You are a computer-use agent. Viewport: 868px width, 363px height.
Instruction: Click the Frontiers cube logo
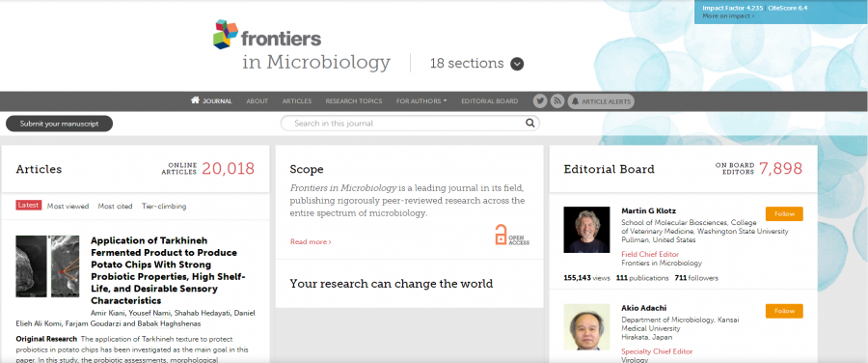(226, 35)
